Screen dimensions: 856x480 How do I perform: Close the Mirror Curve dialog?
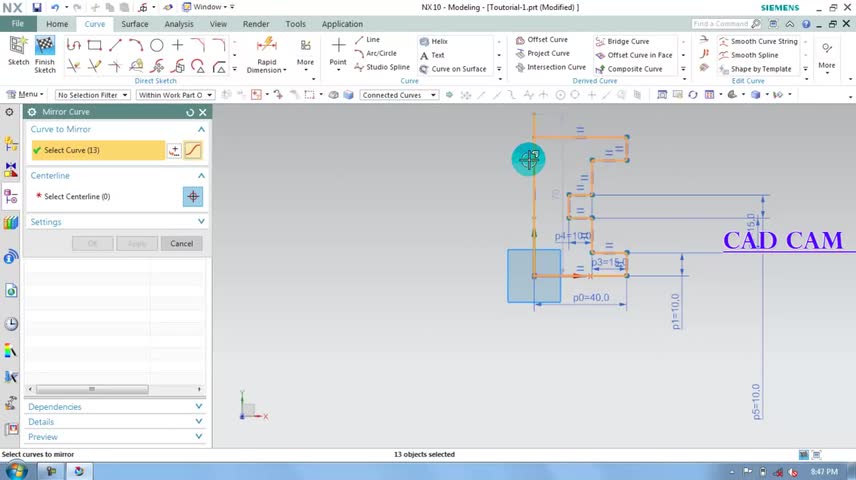(203, 112)
